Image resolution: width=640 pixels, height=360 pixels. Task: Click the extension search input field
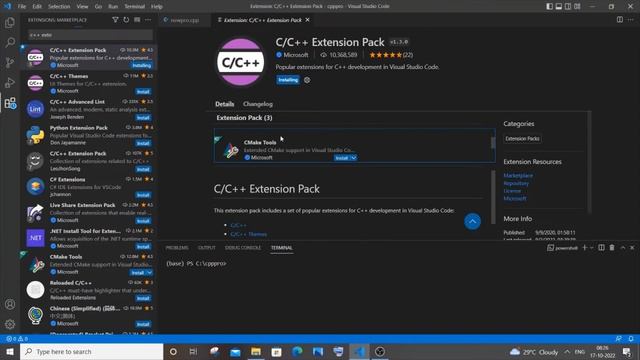91,35
